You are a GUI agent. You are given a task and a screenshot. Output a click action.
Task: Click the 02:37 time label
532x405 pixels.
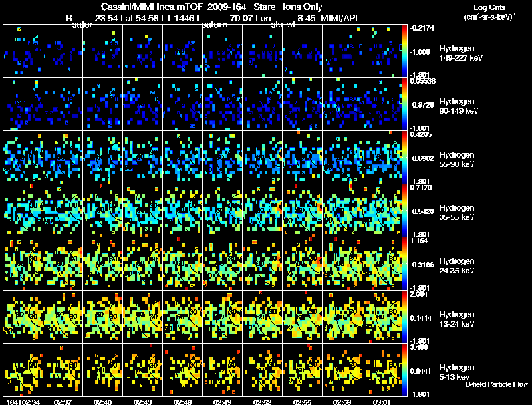[x=63, y=402]
